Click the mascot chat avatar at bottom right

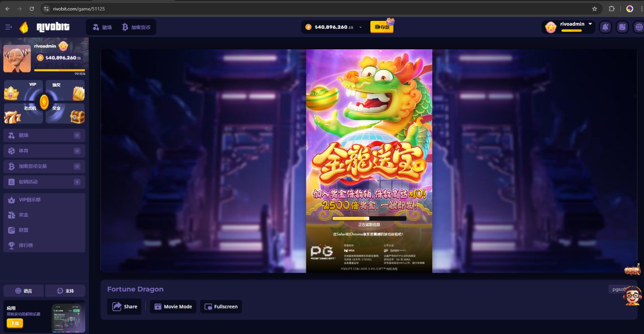632,296
